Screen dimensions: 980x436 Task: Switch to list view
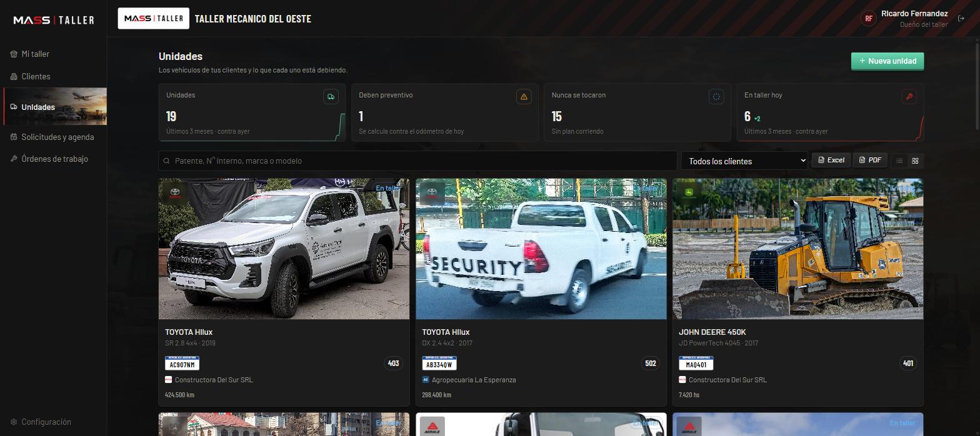click(x=899, y=161)
